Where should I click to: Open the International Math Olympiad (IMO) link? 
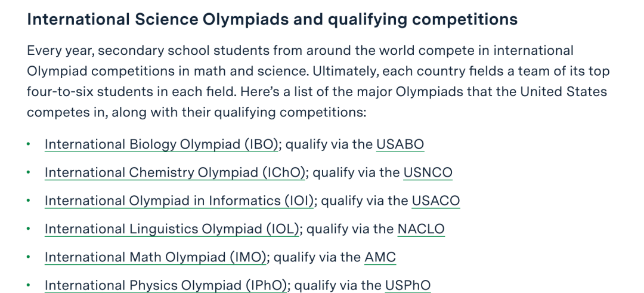156,257
